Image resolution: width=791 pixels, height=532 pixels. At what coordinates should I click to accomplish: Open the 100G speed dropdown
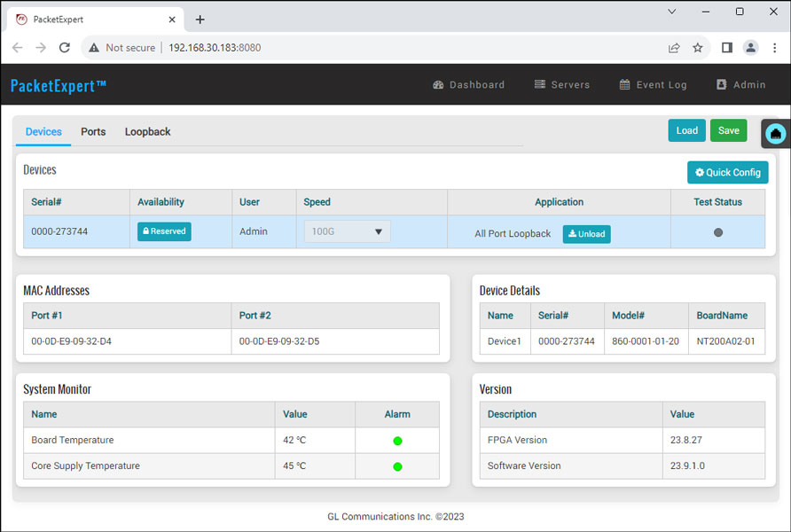pyautogui.click(x=347, y=231)
